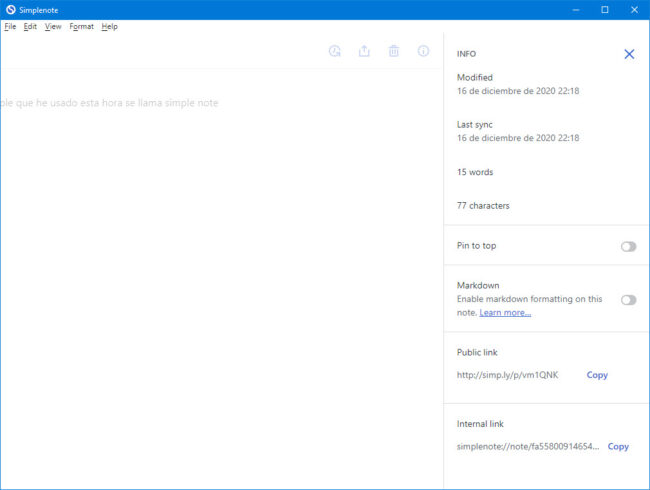Copy the Internal link
The width and height of the screenshot is (650, 490).
(x=618, y=446)
